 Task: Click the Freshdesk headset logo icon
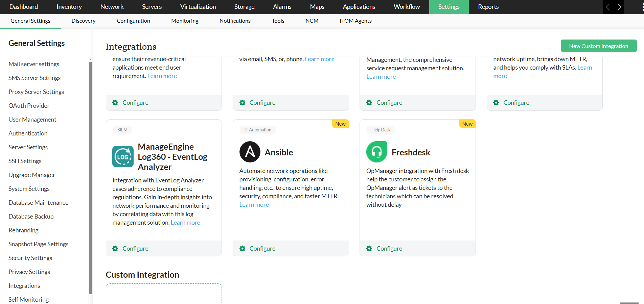tap(376, 152)
